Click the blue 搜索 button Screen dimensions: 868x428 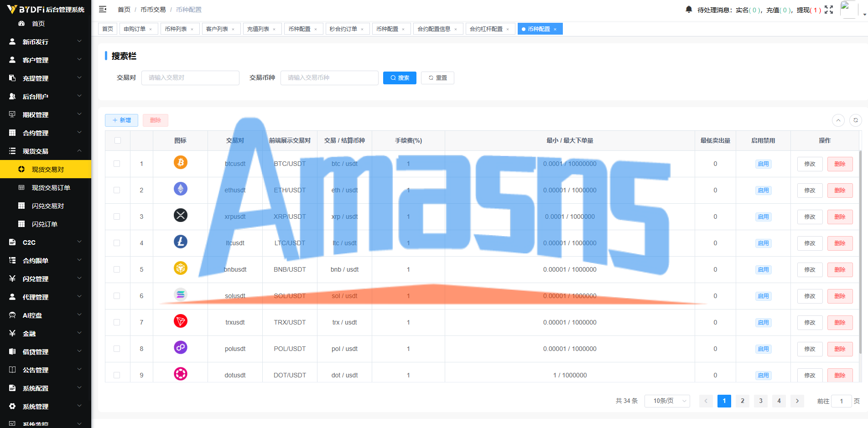(x=400, y=78)
